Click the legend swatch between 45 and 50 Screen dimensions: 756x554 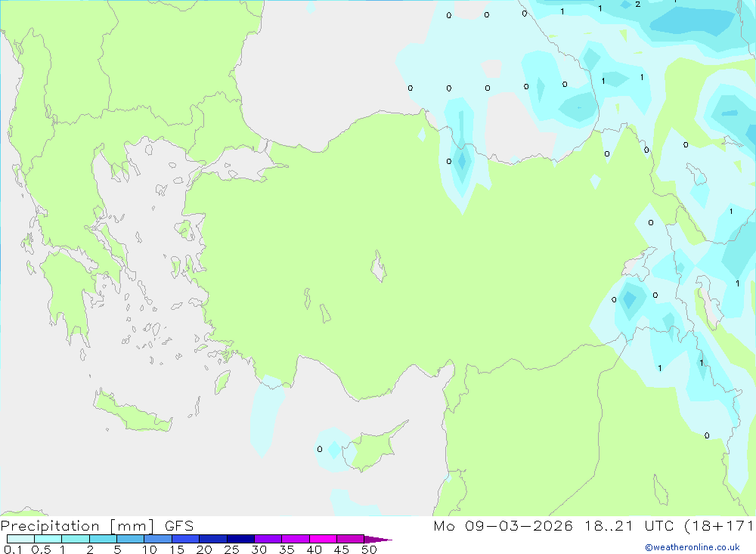click(350, 539)
